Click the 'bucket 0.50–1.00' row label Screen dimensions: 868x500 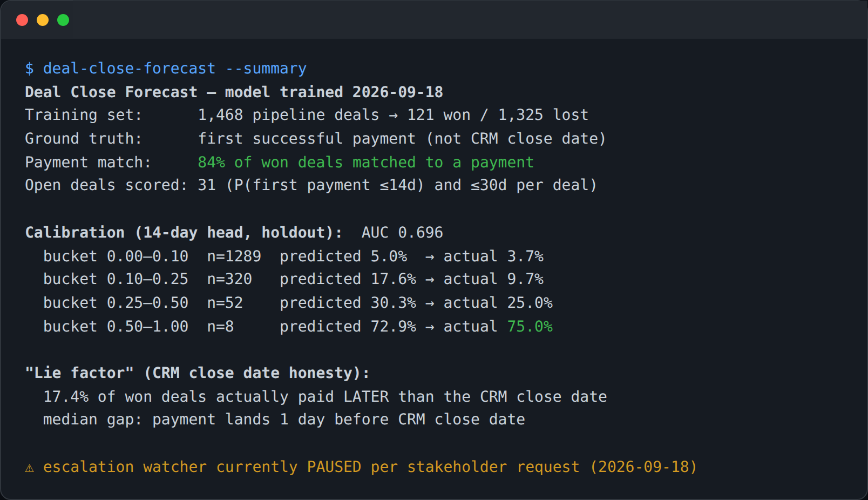click(x=116, y=327)
